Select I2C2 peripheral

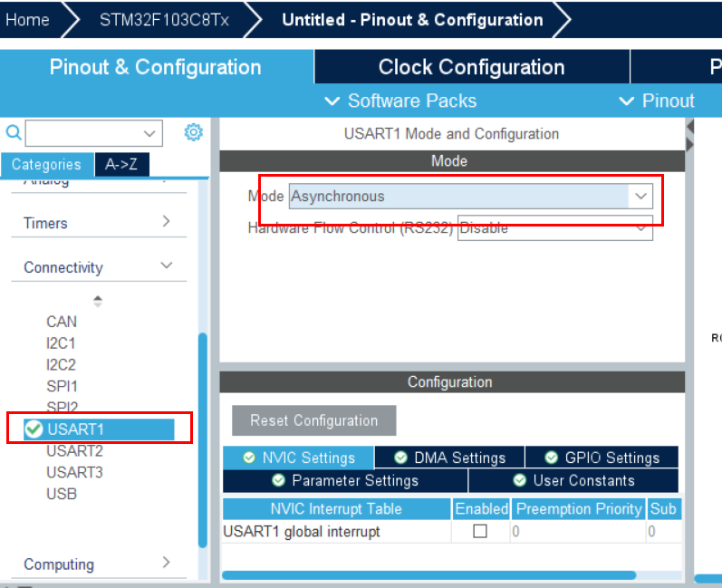coord(61,365)
